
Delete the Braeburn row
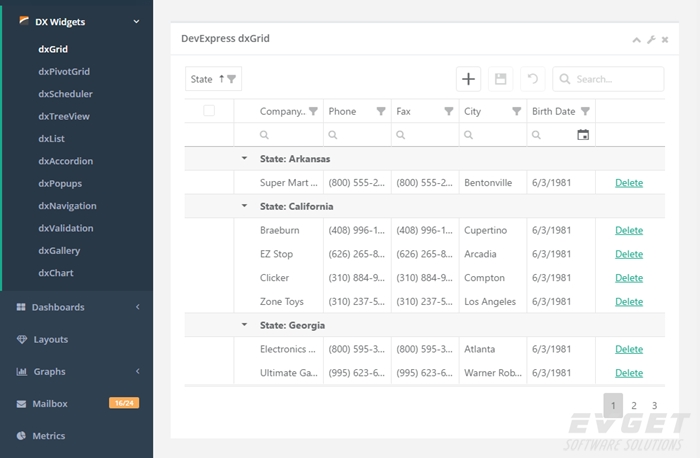tap(629, 230)
